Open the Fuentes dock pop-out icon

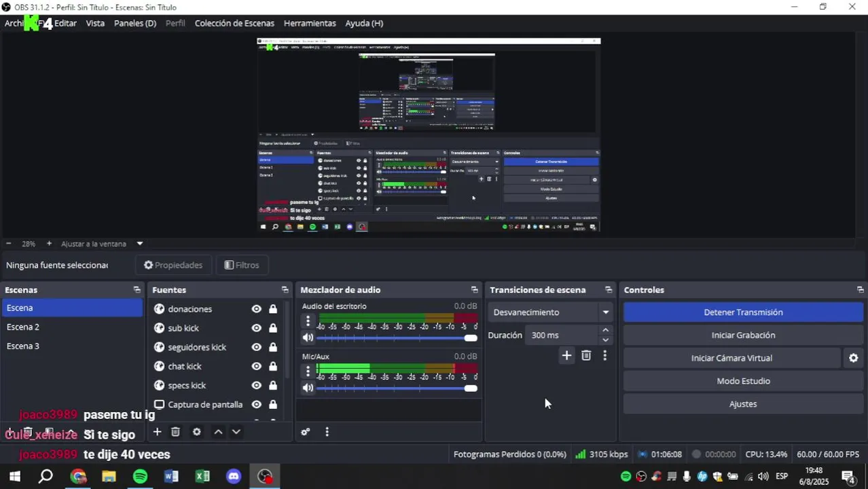[x=285, y=290]
